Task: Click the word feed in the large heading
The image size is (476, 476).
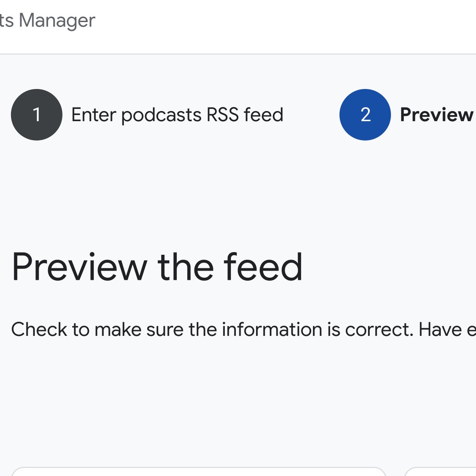Action: [263, 267]
